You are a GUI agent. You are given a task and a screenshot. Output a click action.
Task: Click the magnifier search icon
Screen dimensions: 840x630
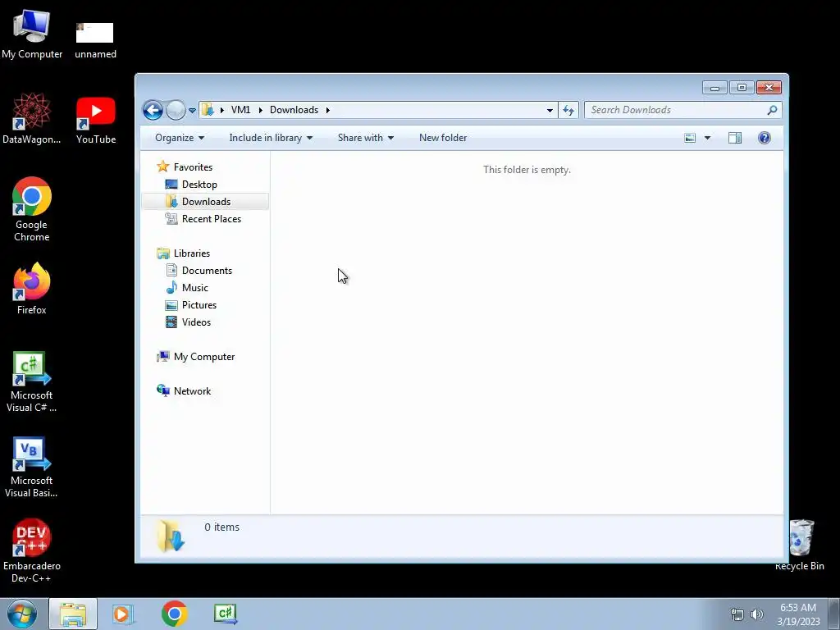click(772, 110)
